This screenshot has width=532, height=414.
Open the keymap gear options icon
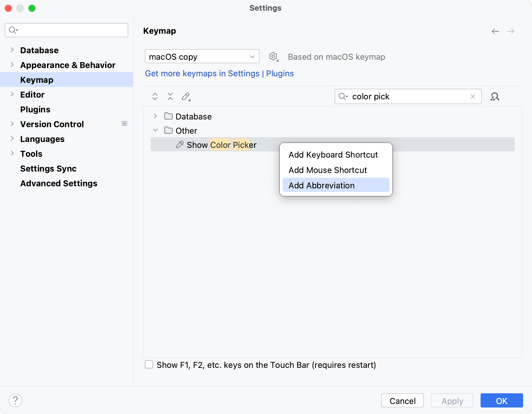[273, 56]
